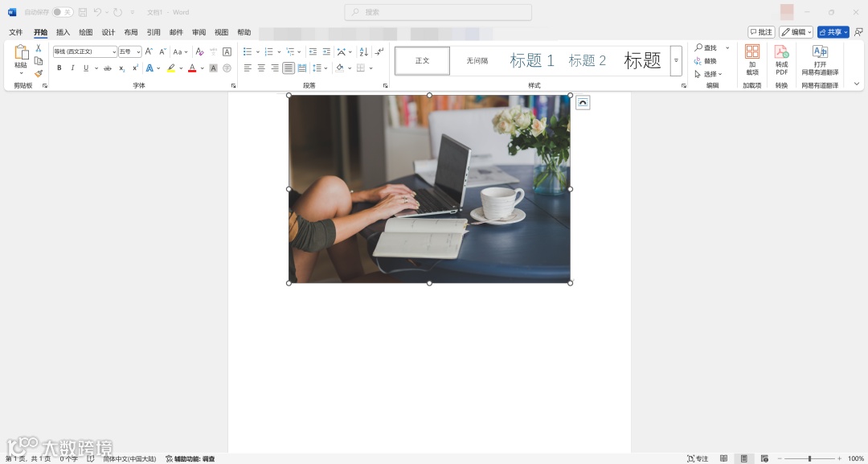The height and width of the screenshot is (464, 868).
Task: Switch to the References (引用) tab
Action: [x=154, y=32]
